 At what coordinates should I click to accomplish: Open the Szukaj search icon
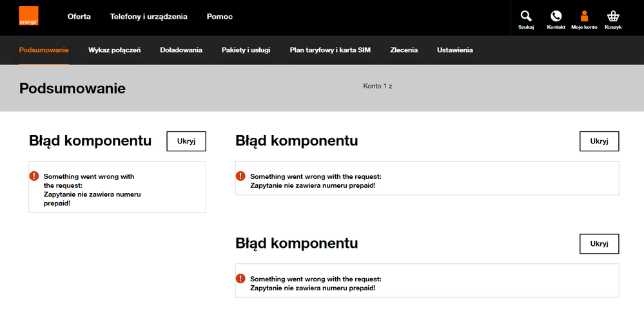coord(526,17)
